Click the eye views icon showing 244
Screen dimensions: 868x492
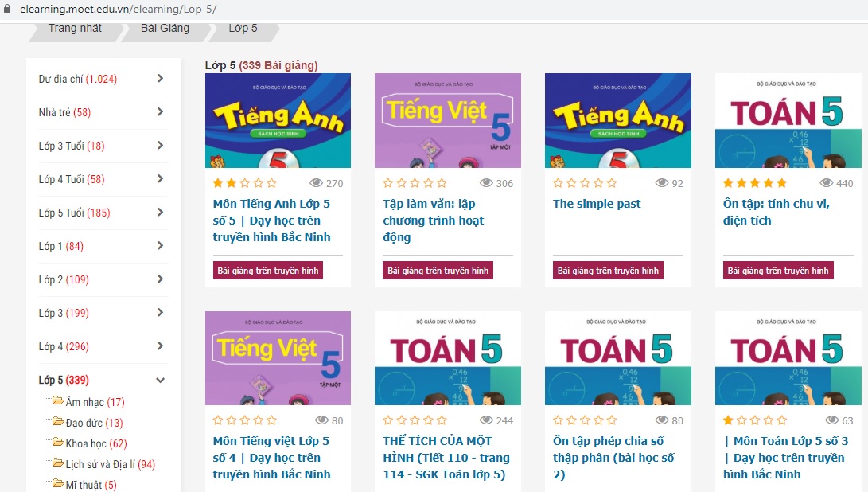(x=486, y=420)
